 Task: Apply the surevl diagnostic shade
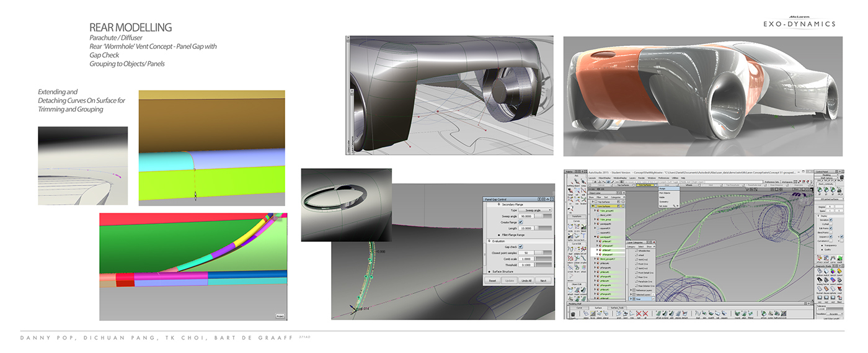click(833, 280)
